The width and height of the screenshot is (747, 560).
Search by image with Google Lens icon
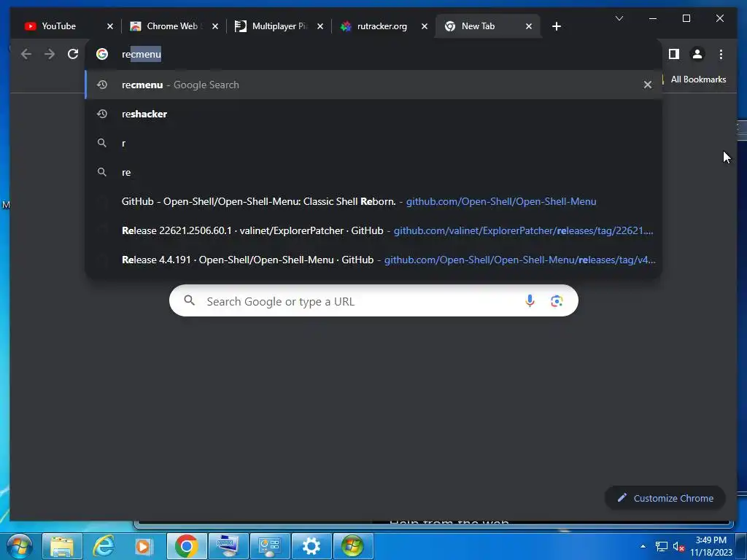[x=557, y=301]
